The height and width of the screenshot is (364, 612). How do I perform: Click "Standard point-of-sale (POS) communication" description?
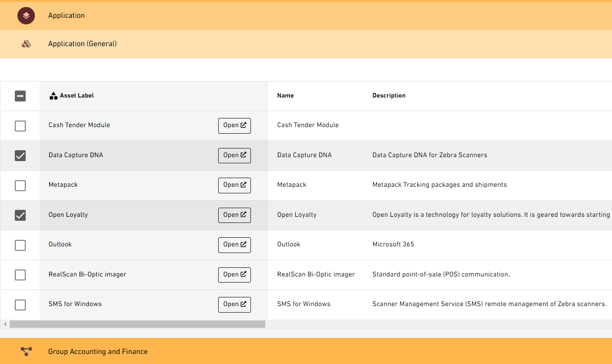point(441,274)
